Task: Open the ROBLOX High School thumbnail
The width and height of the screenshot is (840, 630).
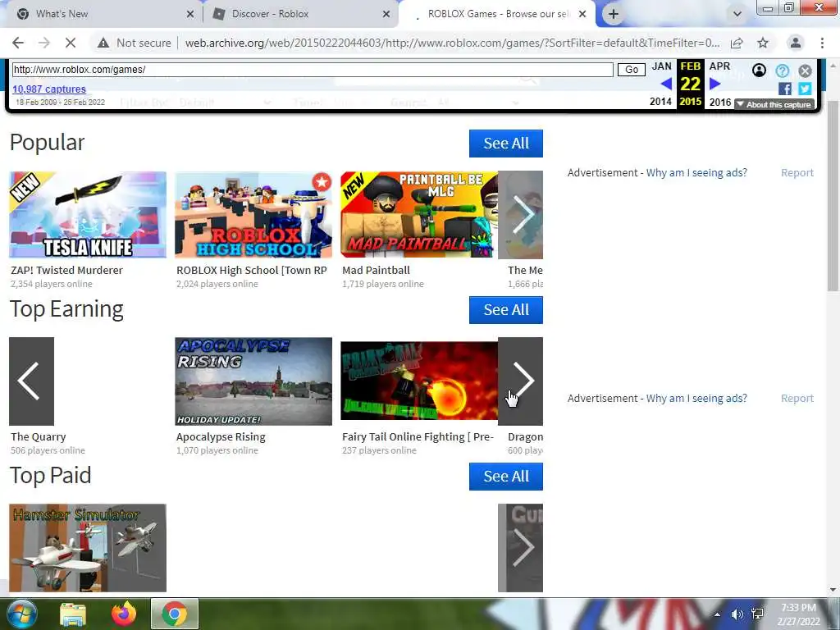Action: tap(253, 215)
